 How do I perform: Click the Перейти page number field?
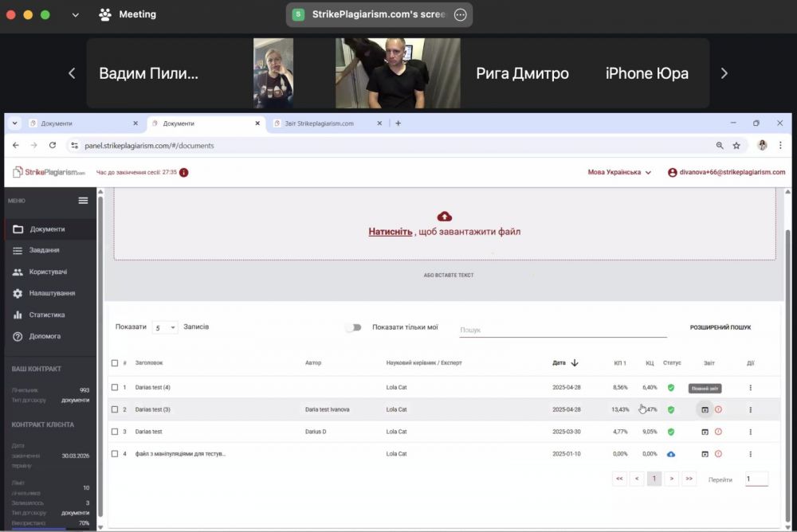[756, 479]
